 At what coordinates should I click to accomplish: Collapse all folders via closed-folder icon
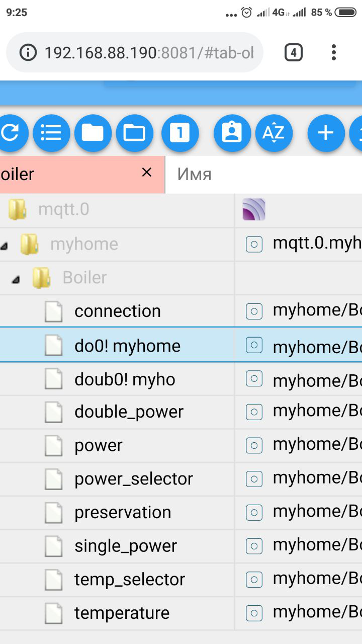pos(93,133)
